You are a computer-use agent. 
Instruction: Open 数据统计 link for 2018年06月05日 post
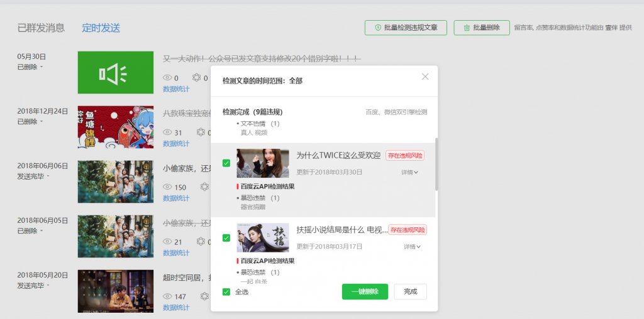176,252
